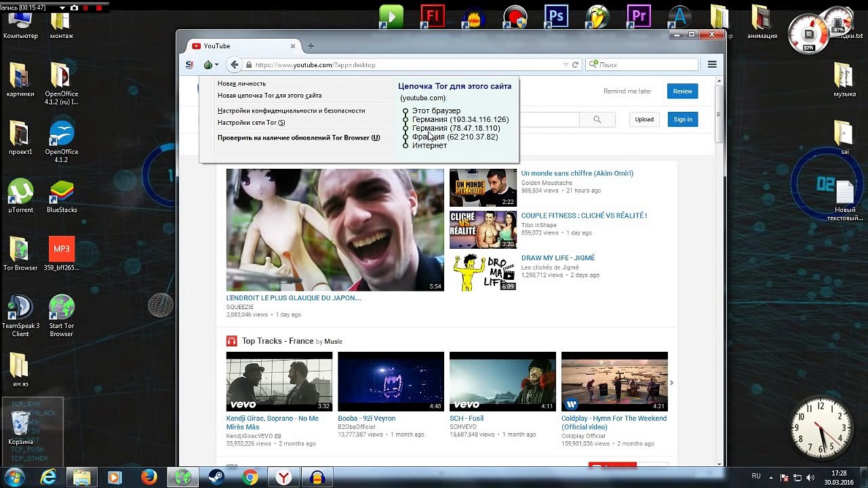The image size is (868, 488).
Task: Open Настройки конфиденциальности и безопасности
Action: [291, 110]
